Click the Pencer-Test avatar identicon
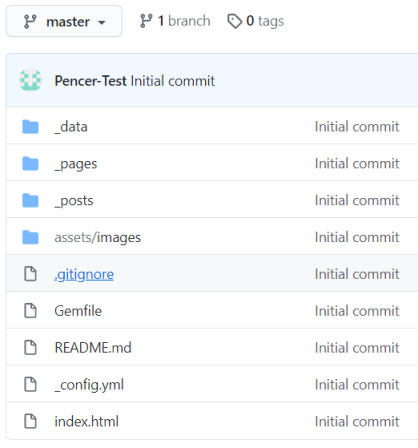The image size is (418, 448). [x=30, y=80]
